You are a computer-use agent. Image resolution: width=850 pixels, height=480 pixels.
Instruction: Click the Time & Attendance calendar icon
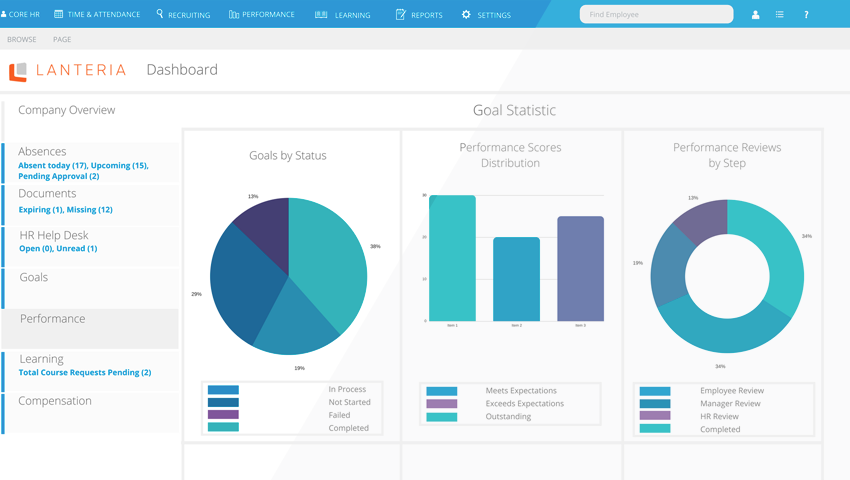(x=59, y=14)
